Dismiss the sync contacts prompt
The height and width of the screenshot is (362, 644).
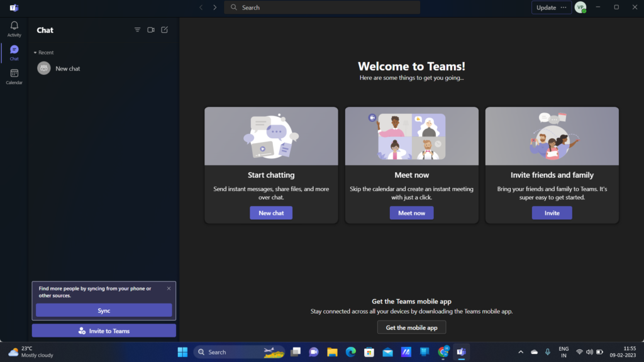pyautogui.click(x=169, y=288)
